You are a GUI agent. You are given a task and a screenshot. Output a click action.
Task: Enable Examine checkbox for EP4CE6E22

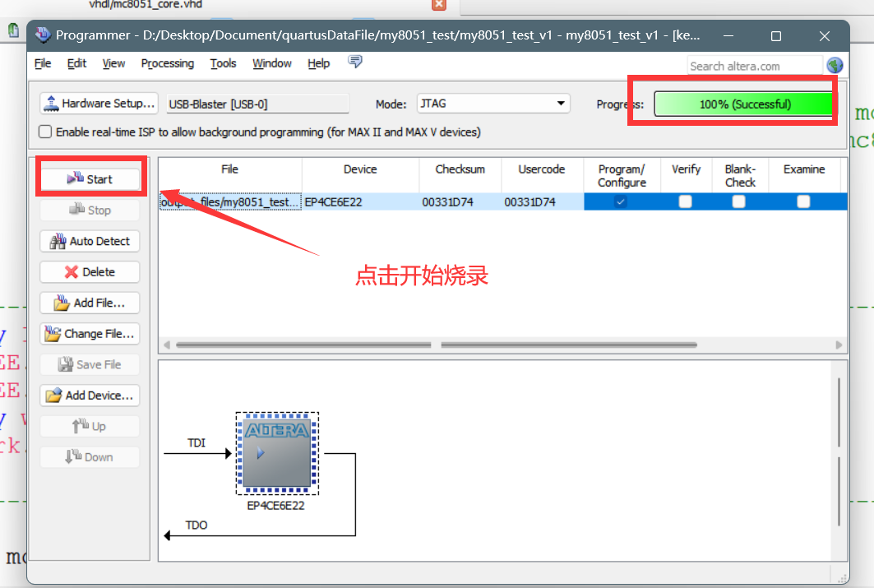point(803,201)
